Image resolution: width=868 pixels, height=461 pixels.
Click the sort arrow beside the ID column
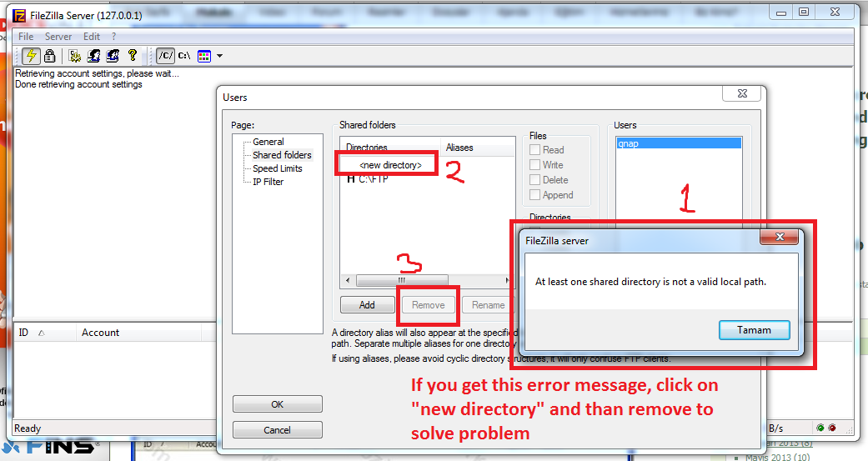tap(41, 333)
